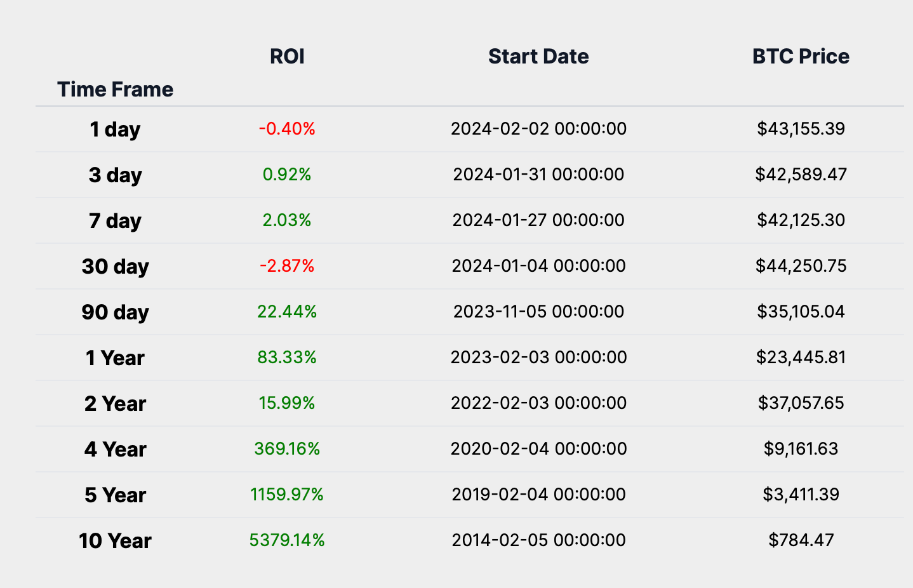
Task: Click the Time Frame header label
Action: click(115, 90)
